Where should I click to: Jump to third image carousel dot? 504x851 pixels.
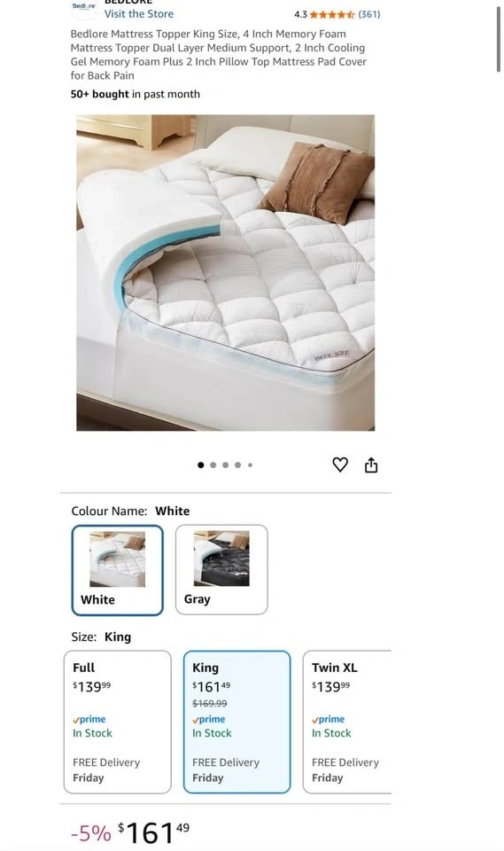(225, 465)
